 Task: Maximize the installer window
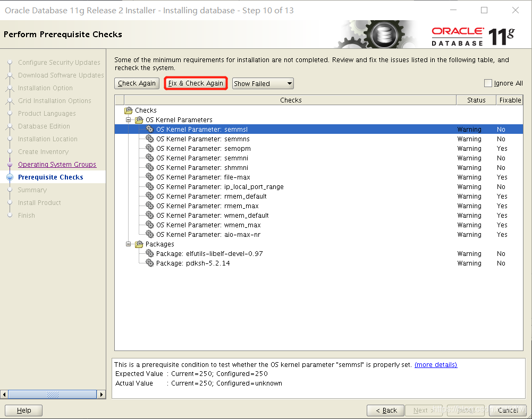(x=484, y=10)
